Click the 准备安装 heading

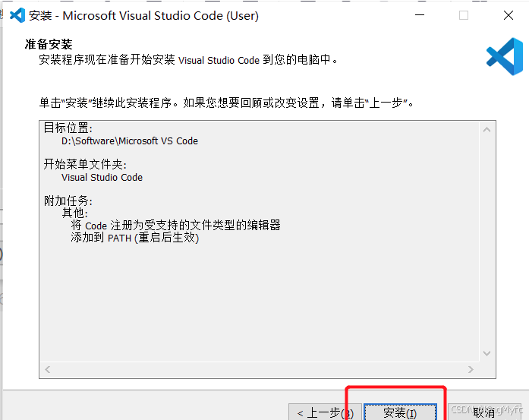point(49,44)
